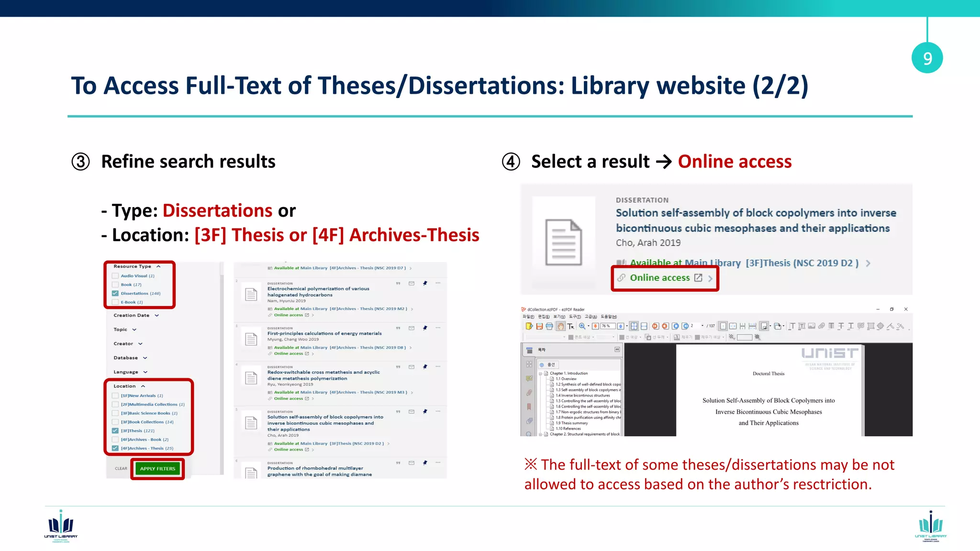Select single page layout in ezPDF toolbar
Image resolution: width=980 pixels, height=551 pixels.
coord(723,326)
